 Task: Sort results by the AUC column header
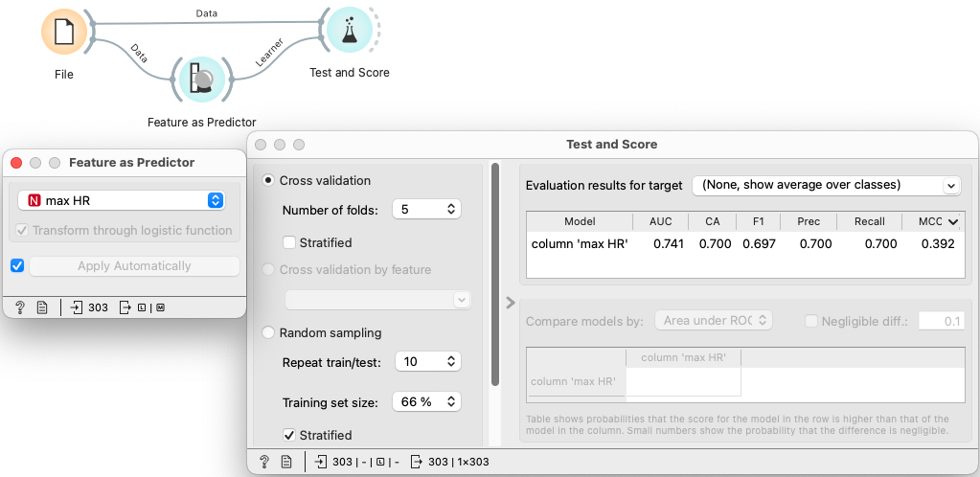tap(660, 221)
